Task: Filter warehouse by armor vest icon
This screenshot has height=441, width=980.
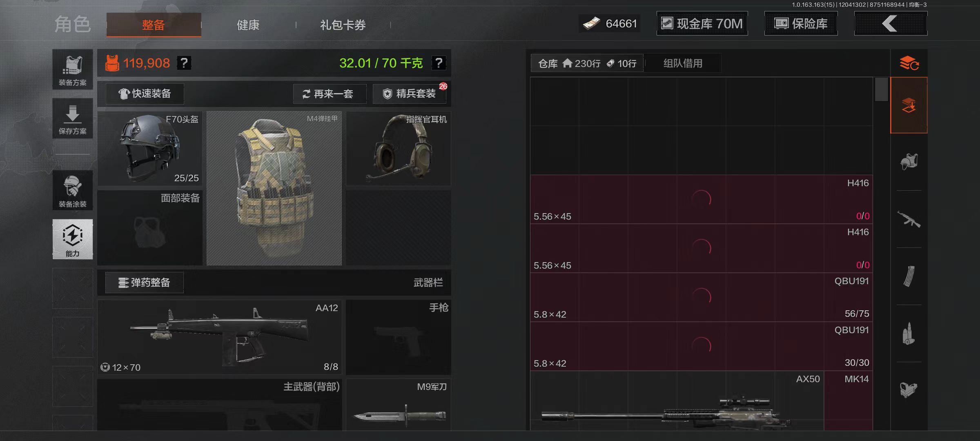Action: (909, 162)
